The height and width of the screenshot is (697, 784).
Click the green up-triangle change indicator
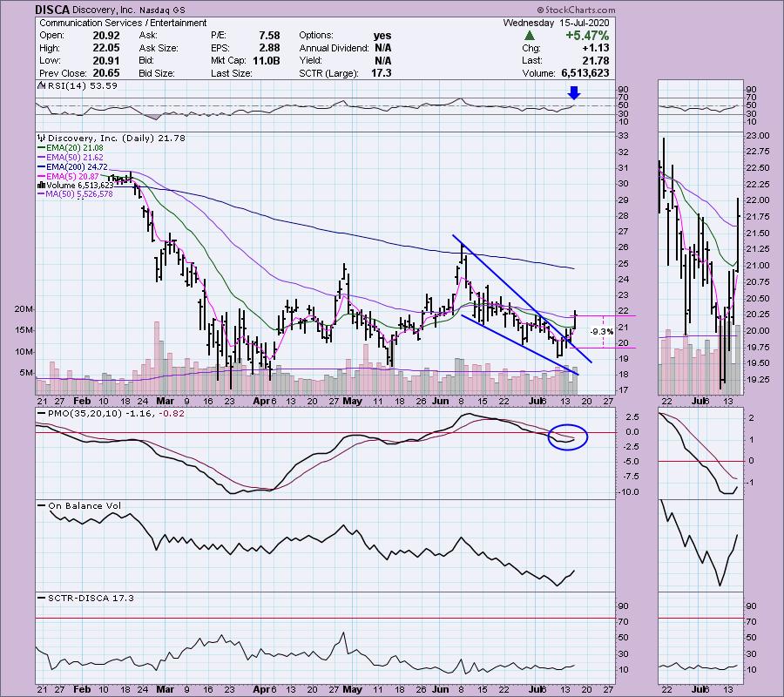[530, 36]
